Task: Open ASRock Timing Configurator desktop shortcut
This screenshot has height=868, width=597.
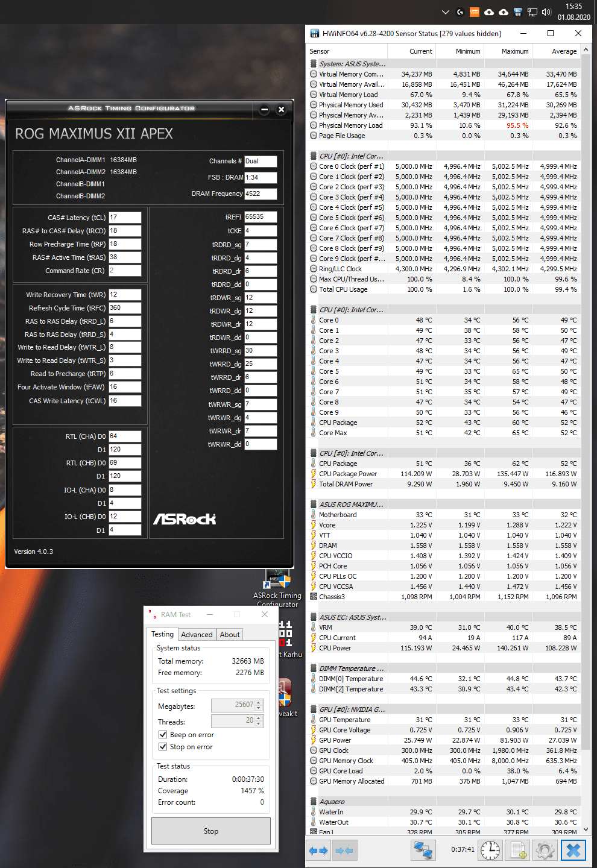Action: click(x=277, y=588)
